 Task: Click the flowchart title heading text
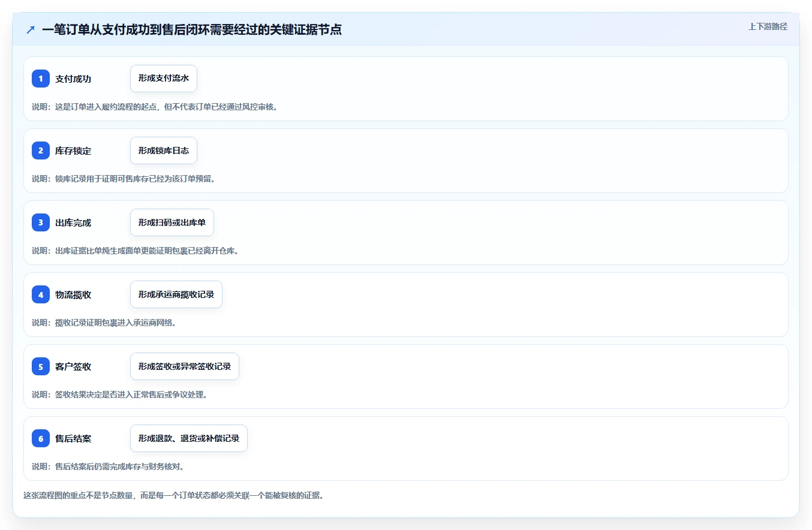pyautogui.click(x=192, y=29)
